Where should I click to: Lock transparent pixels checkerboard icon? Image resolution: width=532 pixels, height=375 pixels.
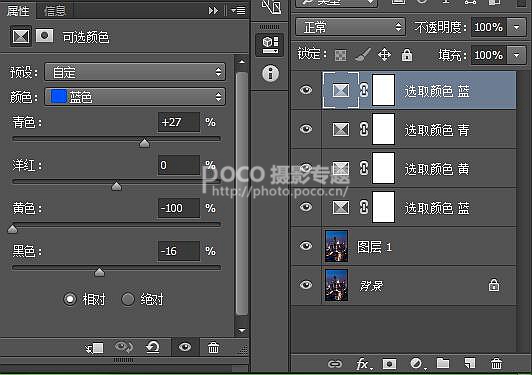click(x=340, y=55)
